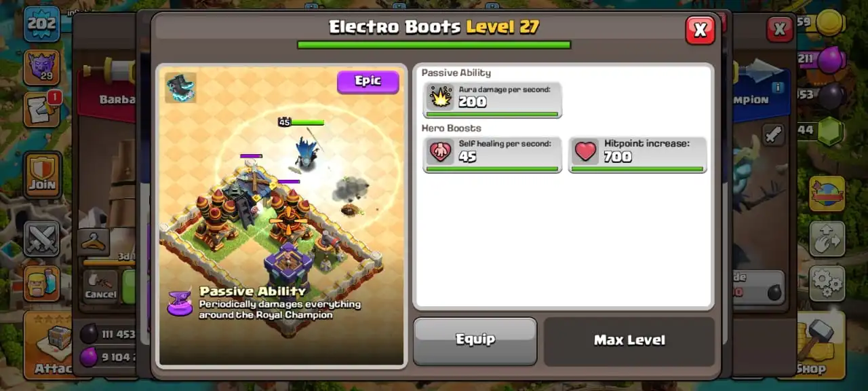
Task: Close the Electro Boots dialog
Action: click(x=700, y=30)
